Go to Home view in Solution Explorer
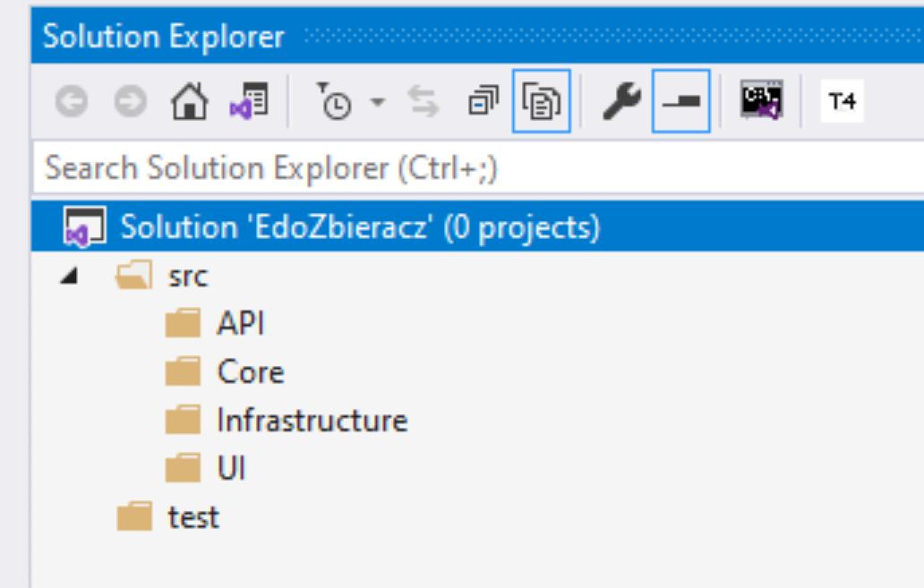Viewport: 924px width, 588px height. coord(189,101)
